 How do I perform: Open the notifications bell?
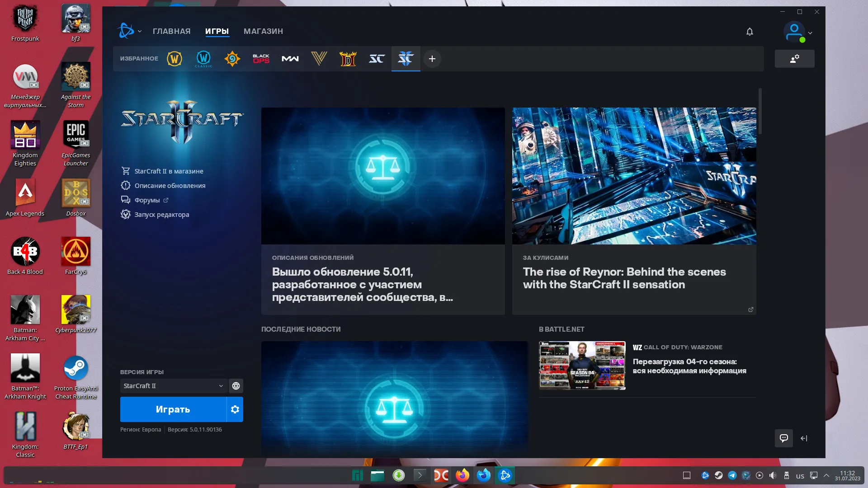750,32
